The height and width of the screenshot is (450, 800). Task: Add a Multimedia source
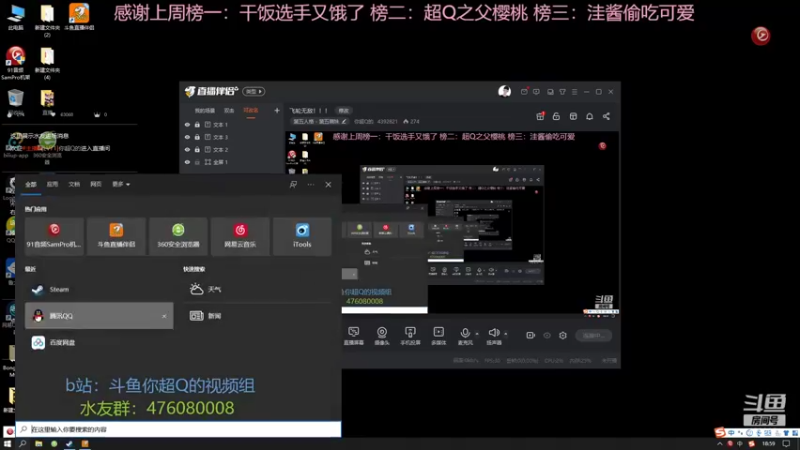click(439, 336)
